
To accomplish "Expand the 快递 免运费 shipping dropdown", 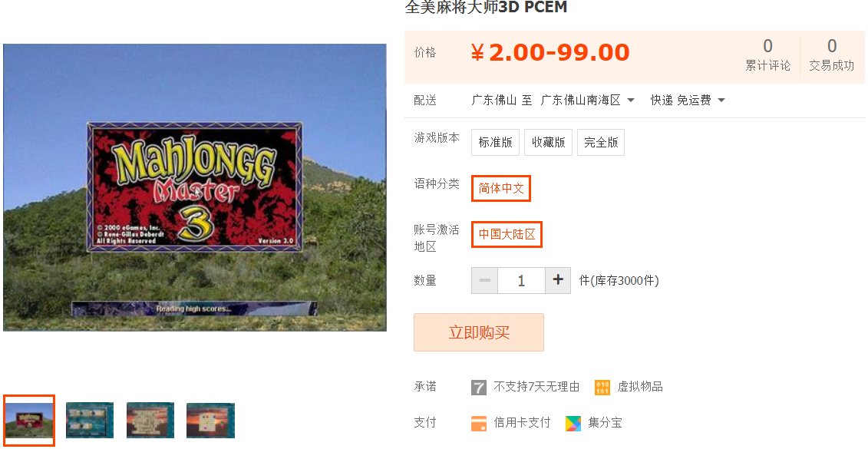I will point(688,101).
